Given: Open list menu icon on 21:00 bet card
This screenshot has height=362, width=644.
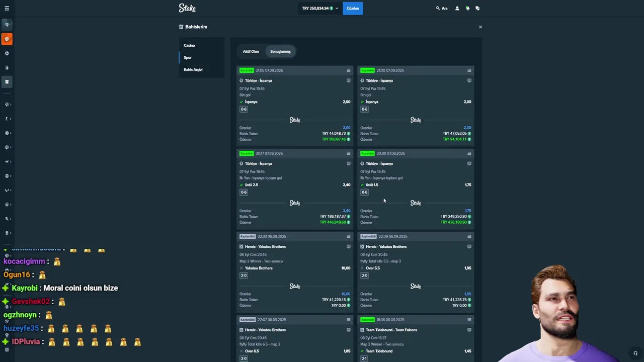Looking at the screenshot, I should 469,70.
